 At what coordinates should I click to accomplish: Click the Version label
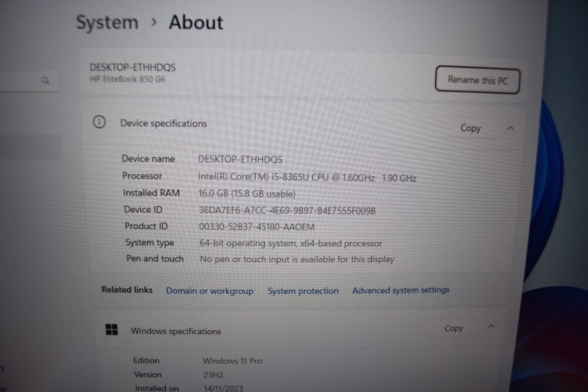pyautogui.click(x=148, y=374)
